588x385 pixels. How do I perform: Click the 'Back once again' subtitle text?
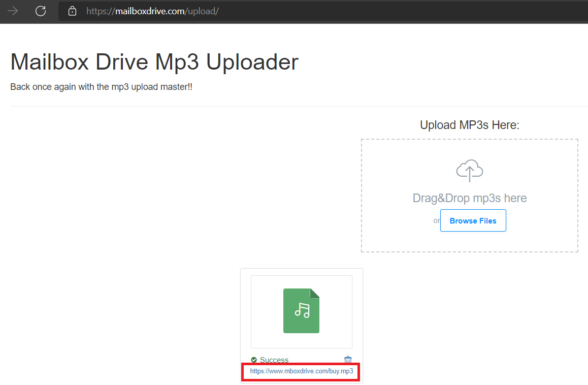coord(101,87)
